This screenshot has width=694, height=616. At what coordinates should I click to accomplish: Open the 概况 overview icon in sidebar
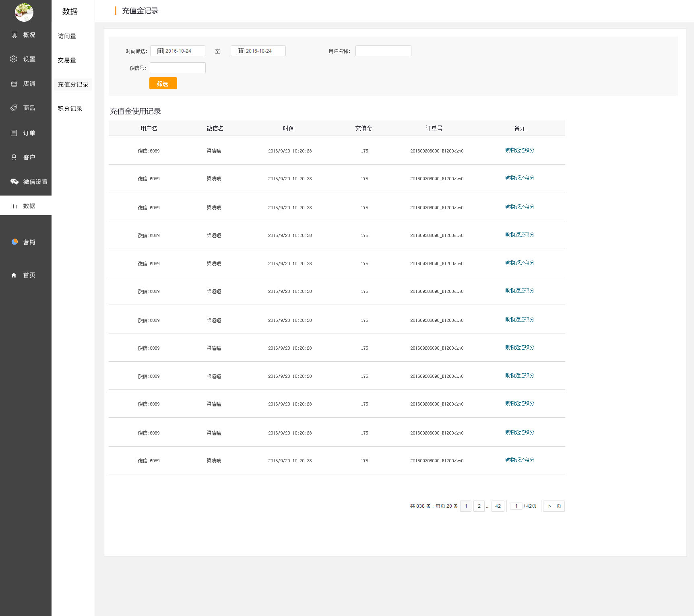pyautogui.click(x=14, y=35)
